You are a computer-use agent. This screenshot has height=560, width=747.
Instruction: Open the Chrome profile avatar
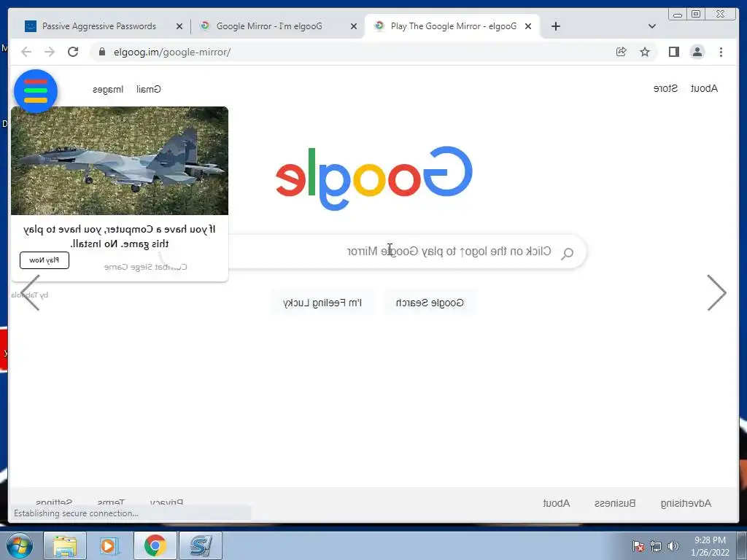pyautogui.click(x=697, y=52)
